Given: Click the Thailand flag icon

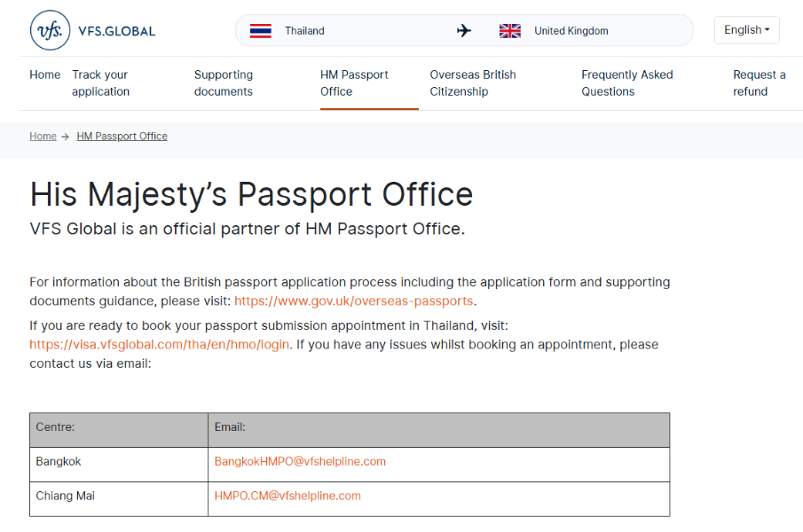Looking at the screenshot, I should tap(260, 31).
